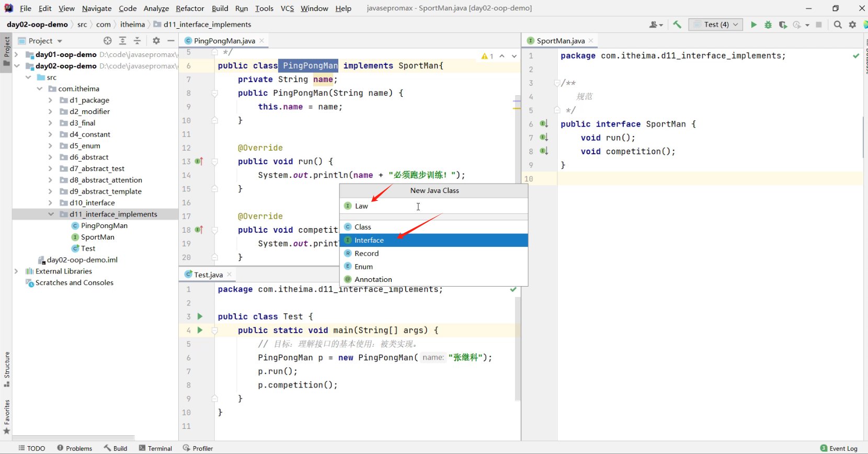Click the Build project hammer icon
Screen dimensions: 868x454
[677, 25]
